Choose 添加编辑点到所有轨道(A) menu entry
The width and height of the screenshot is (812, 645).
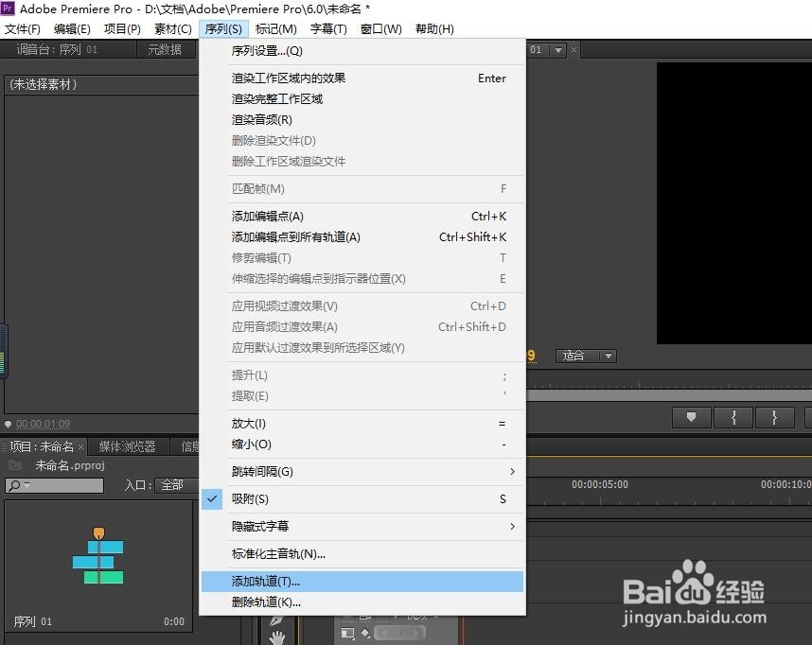tap(362, 237)
